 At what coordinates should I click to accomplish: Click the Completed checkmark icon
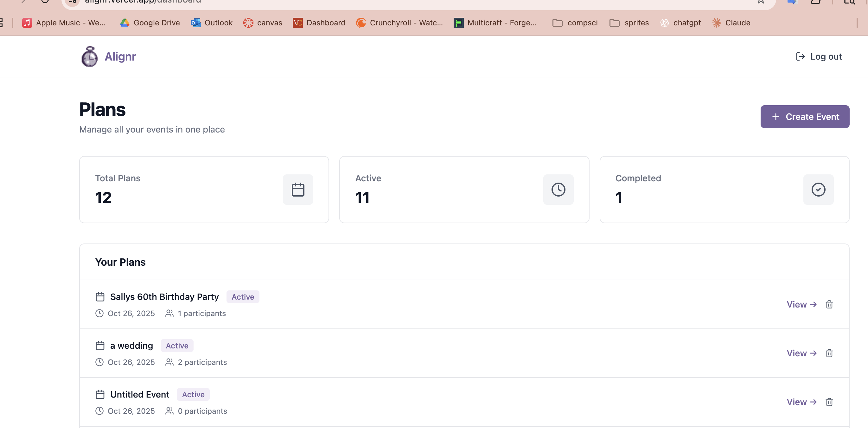coord(818,190)
